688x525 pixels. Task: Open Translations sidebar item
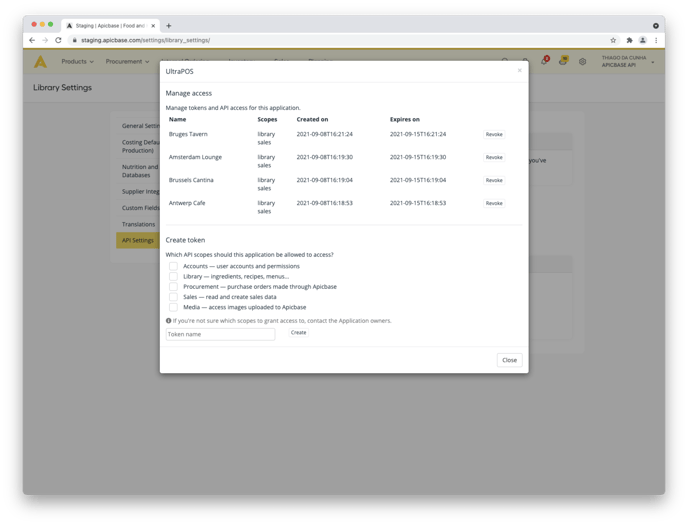click(138, 224)
